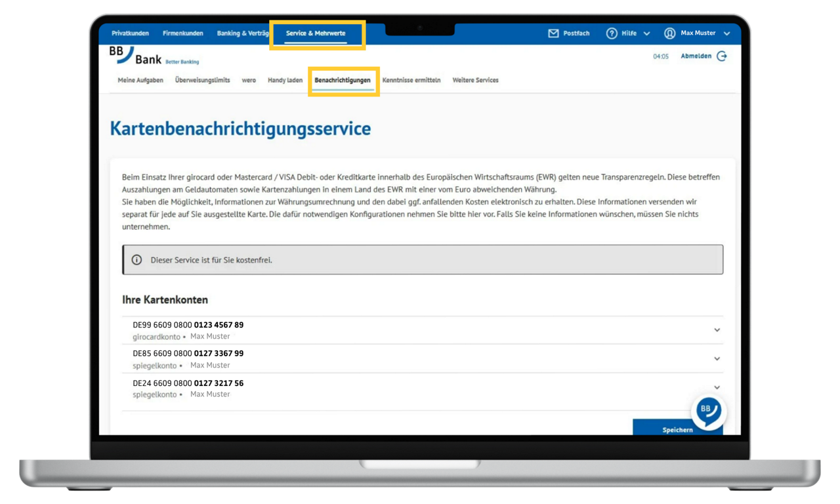Click the Speichern button
The width and height of the screenshot is (840, 504).
coord(678,428)
